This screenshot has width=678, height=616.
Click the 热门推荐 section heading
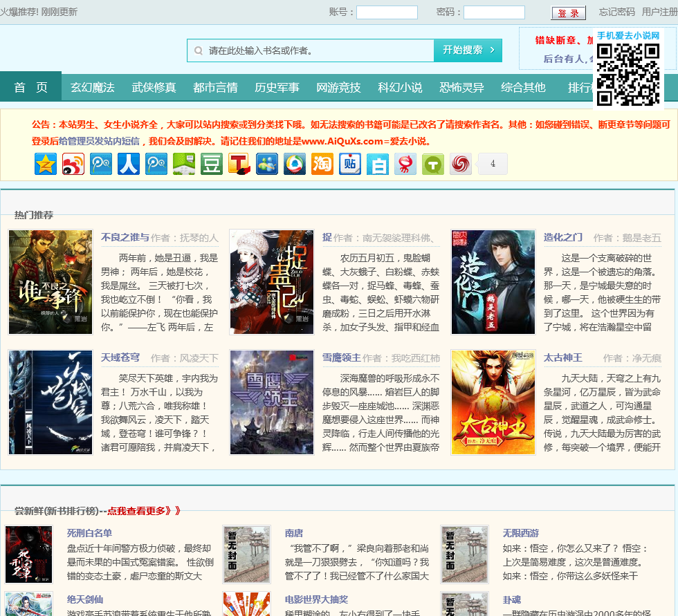[34, 215]
